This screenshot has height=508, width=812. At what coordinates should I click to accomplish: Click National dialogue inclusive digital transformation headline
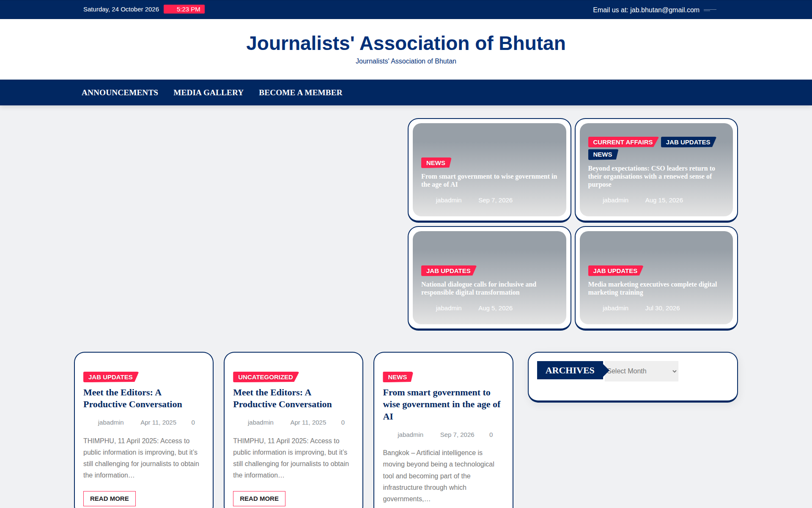tap(479, 288)
